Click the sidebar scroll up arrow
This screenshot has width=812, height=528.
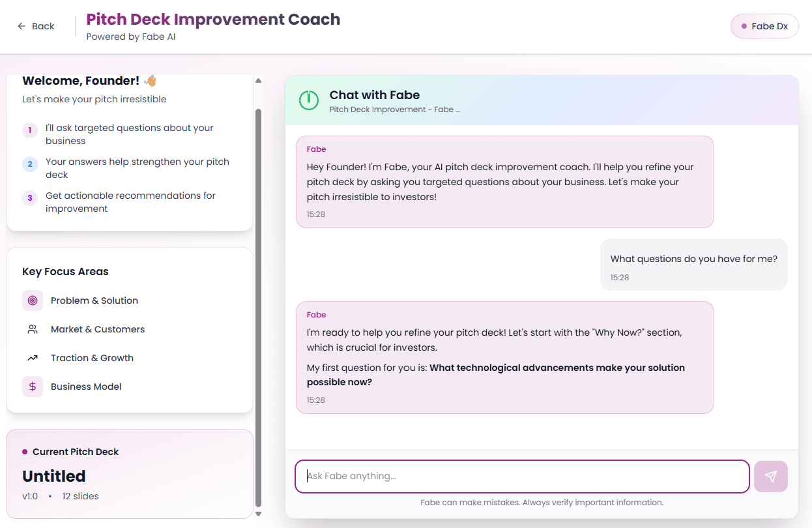(x=259, y=81)
